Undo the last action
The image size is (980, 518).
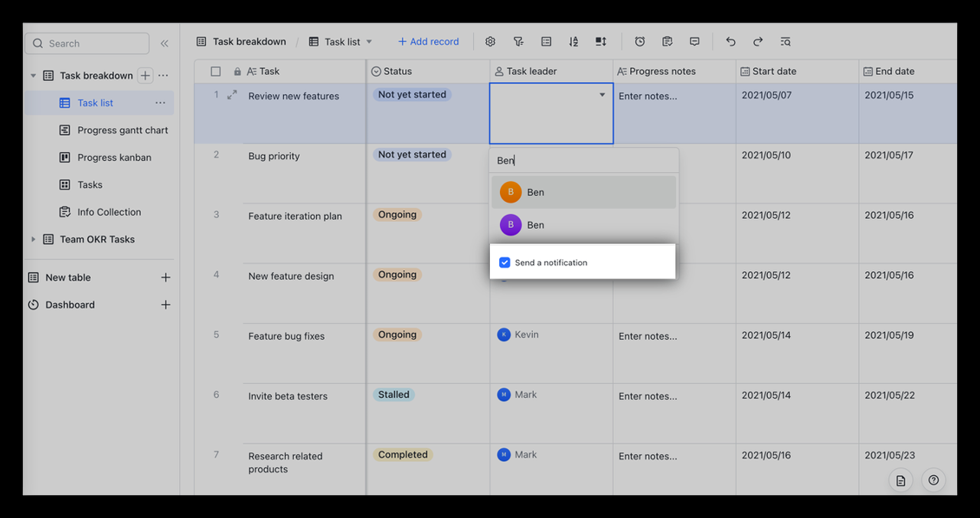730,42
